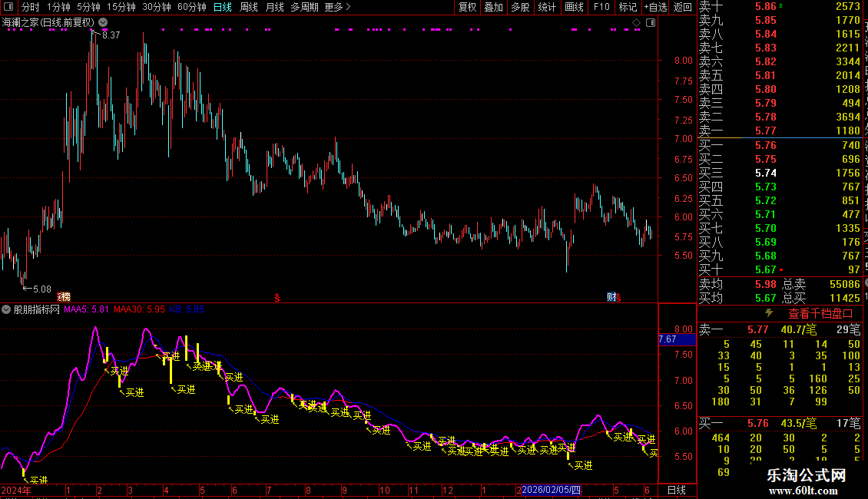The width and height of the screenshot is (868, 499).
Task: Select the 卖十 5.86 order row
Action: pyautogui.click(x=780, y=6)
